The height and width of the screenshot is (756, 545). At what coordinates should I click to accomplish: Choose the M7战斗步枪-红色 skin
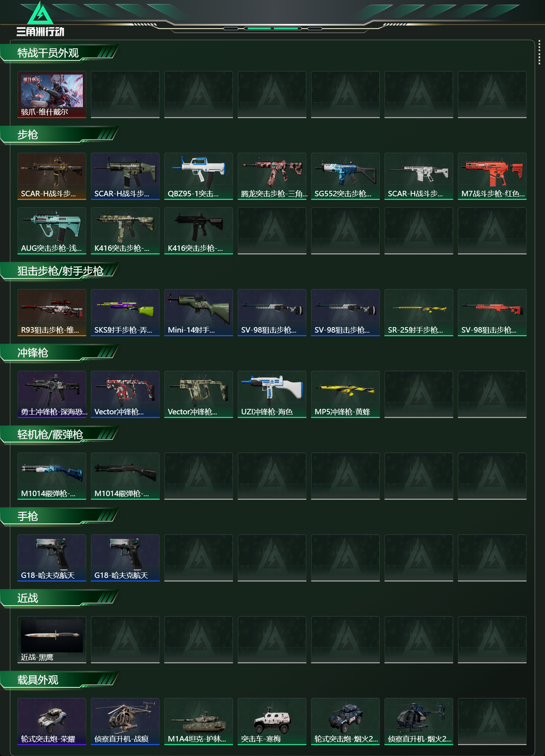[x=492, y=176]
